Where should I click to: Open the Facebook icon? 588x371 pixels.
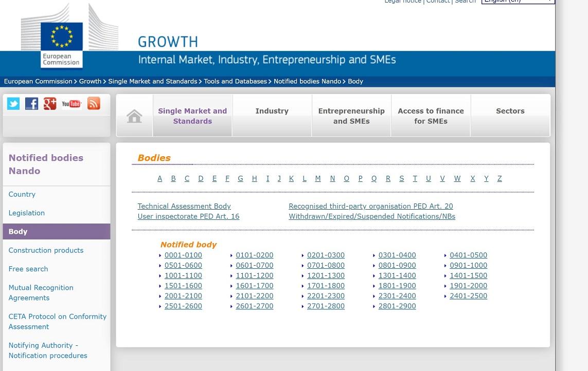click(x=31, y=103)
